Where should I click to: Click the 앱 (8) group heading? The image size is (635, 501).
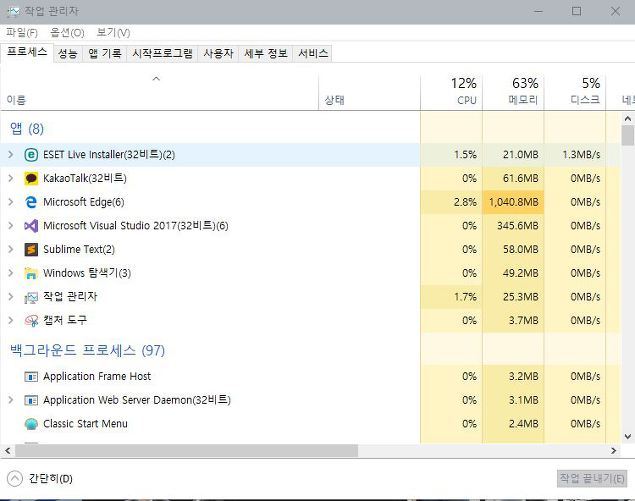click(x=27, y=129)
